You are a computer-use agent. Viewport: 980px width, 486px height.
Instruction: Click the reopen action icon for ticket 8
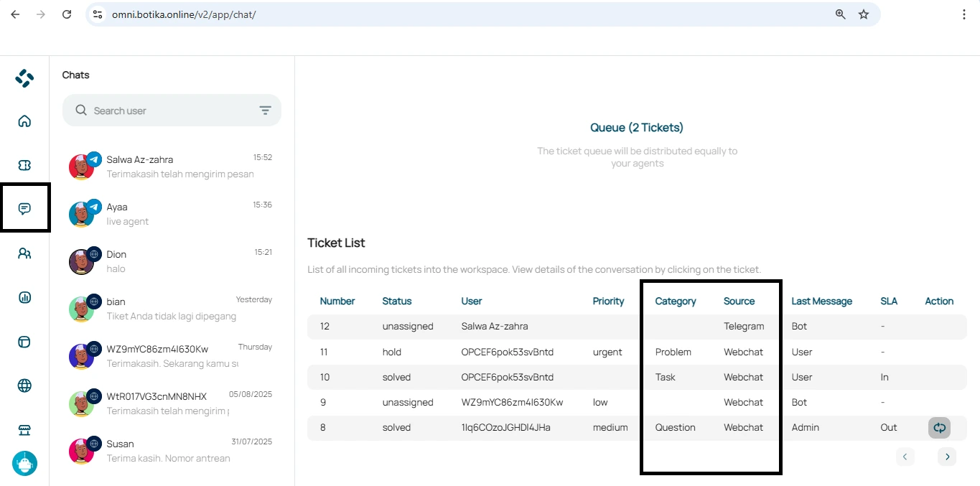[x=939, y=428]
